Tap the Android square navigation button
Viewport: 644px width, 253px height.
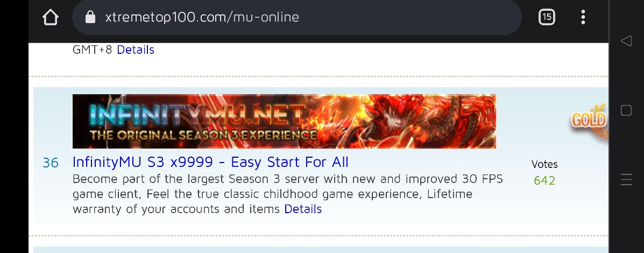(626, 110)
